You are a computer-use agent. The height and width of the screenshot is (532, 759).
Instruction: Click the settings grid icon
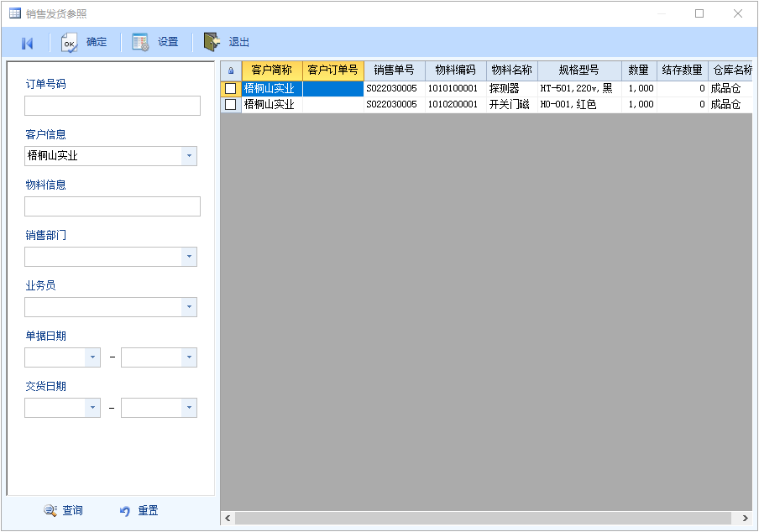(x=140, y=43)
